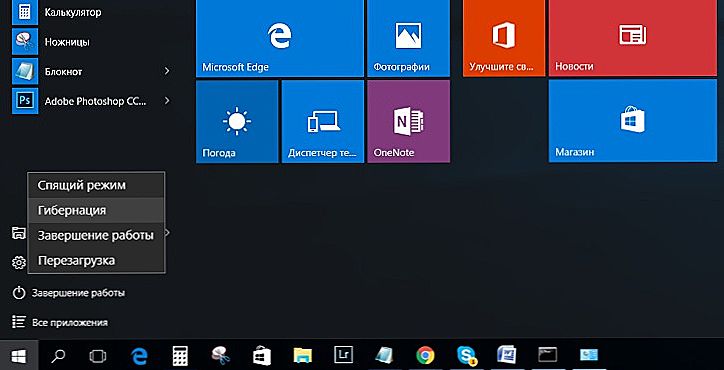The image size is (724, 370).
Task: Launch Adobe Photoshop CC from the list
Action: tap(92, 101)
